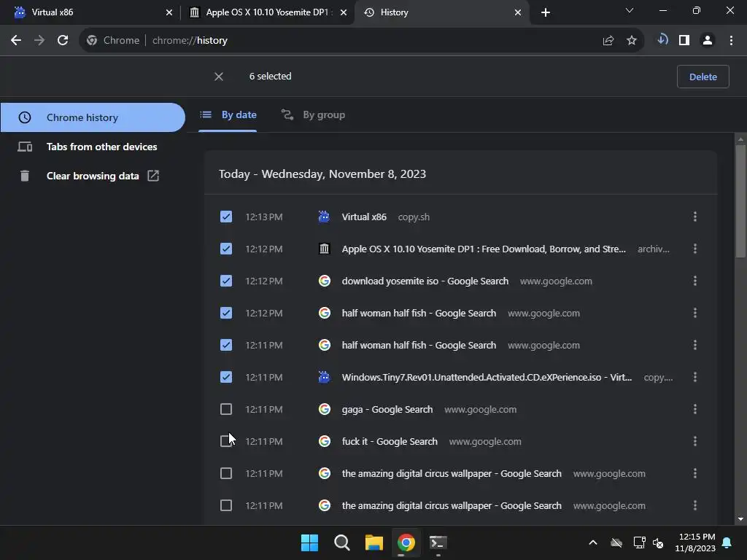Image resolution: width=747 pixels, height=560 pixels.
Task: Open more actions for gaga search entry
Action: tap(695, 409)
